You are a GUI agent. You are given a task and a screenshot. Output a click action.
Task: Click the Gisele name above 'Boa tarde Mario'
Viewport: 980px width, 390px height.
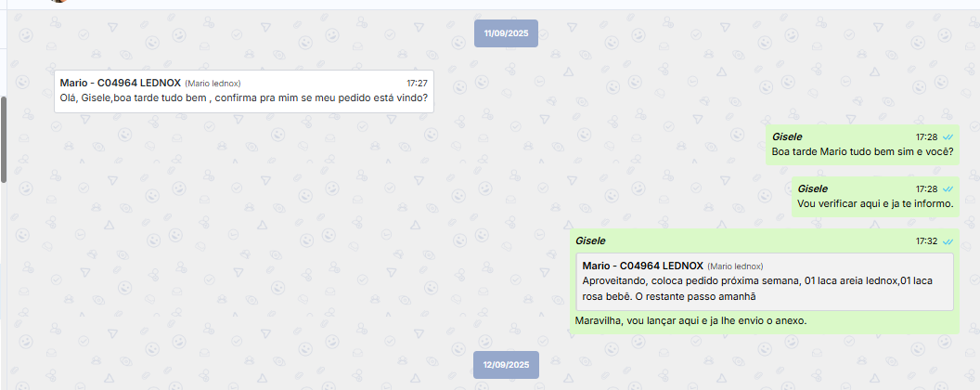(x=788, y=136)
